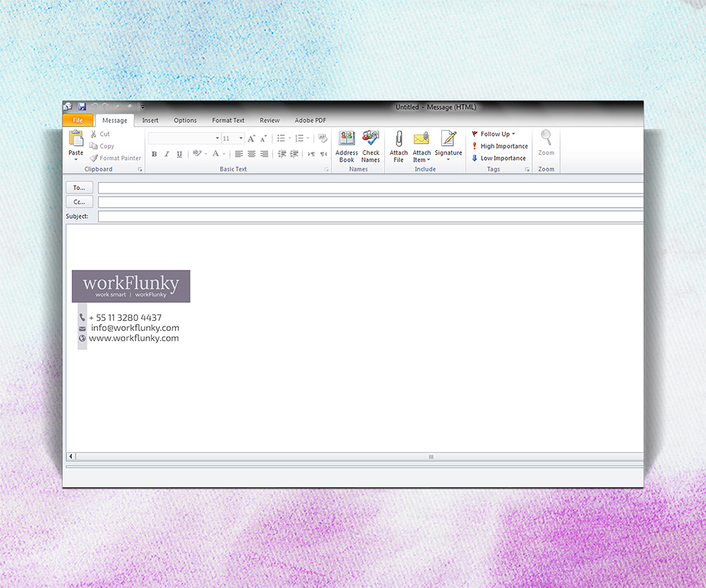Toggle bold formatting
This screenshot has width=706, height=588.
tap(154, 153)
